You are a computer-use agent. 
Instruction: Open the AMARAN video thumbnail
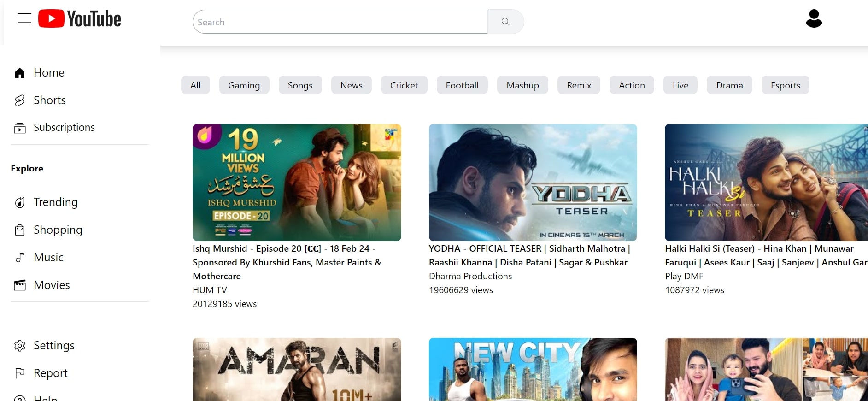coord(297,369)
